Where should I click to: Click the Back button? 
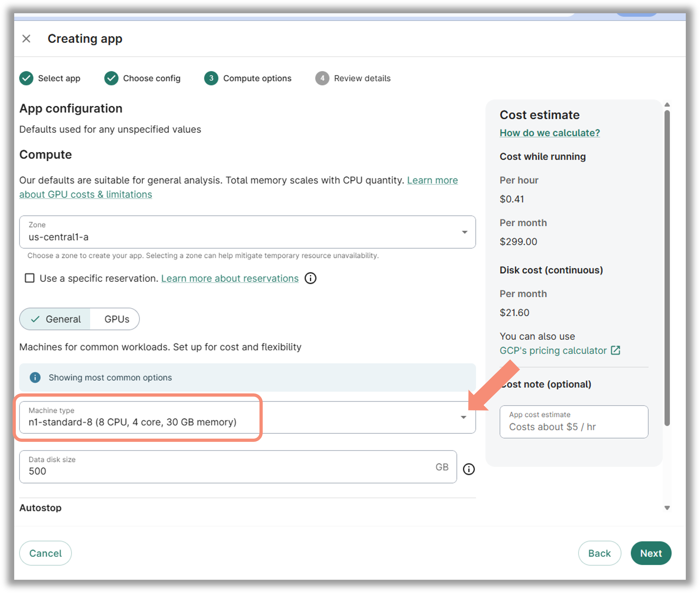coord(599,553)
